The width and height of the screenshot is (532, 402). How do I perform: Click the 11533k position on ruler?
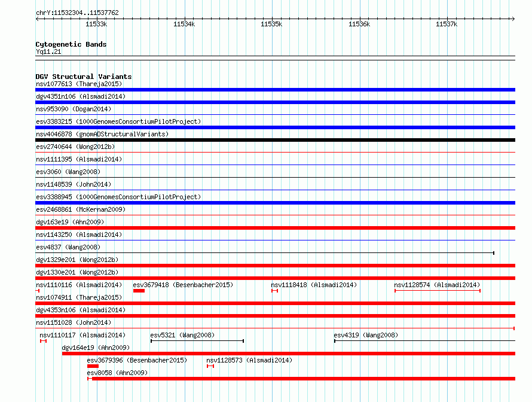pos(96,24)
